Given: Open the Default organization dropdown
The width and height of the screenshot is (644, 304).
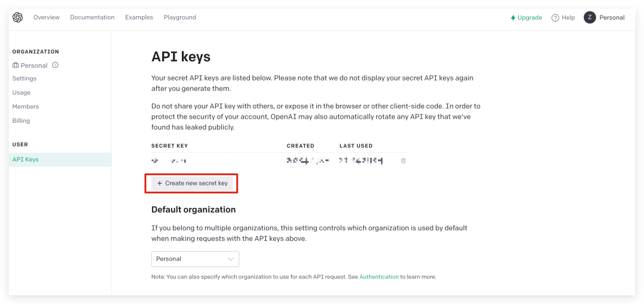Looking at the screenshot, I should (195, 259).
